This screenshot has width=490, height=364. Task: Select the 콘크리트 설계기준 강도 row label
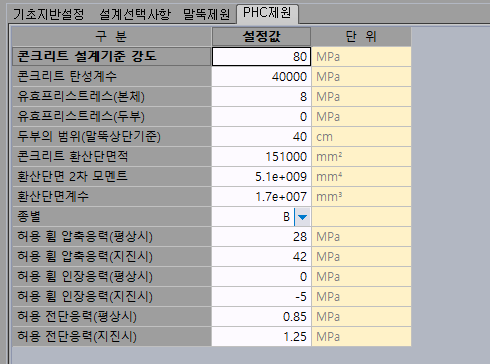pos(112,57)
